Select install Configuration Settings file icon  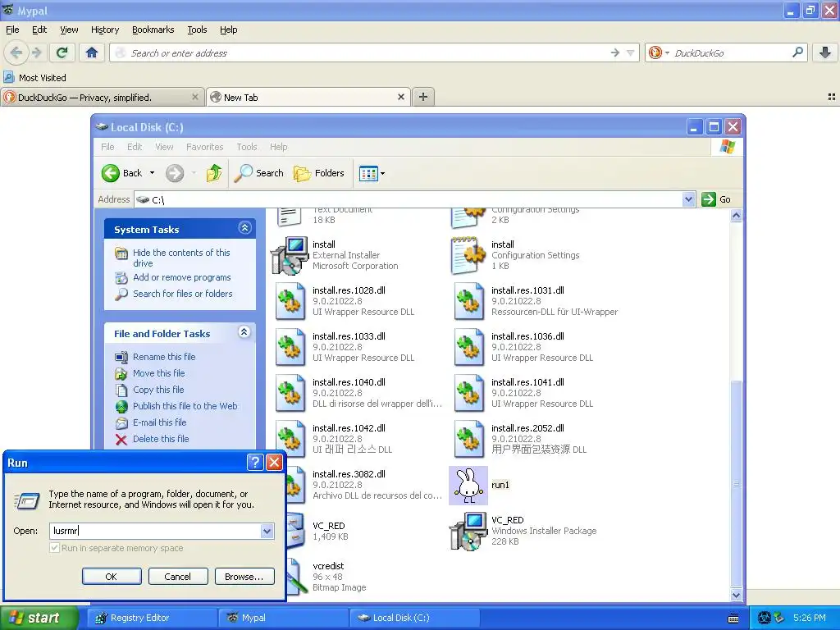[x=468, y=256]
